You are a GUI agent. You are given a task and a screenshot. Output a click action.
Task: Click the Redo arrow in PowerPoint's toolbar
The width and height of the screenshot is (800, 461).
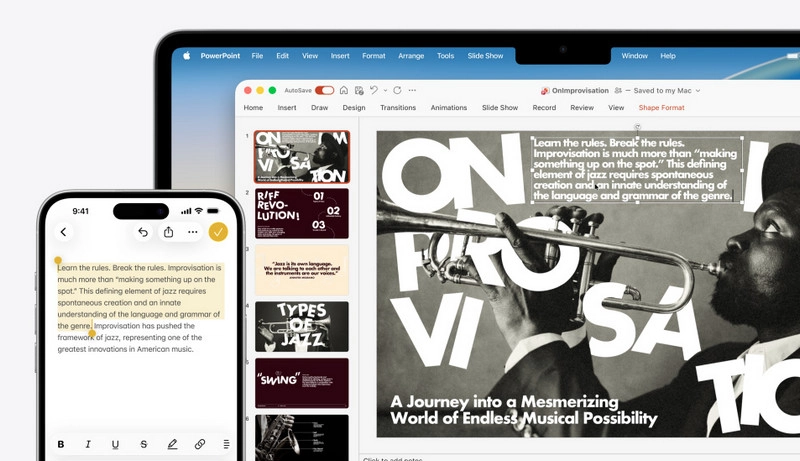[397, 90]
